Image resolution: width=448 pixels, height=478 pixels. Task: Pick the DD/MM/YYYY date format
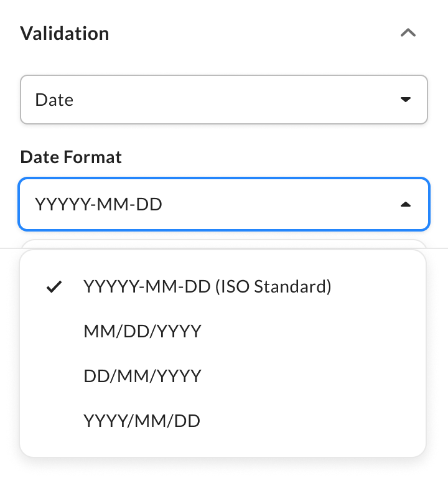pyautogui.click(x=142, y=376)
